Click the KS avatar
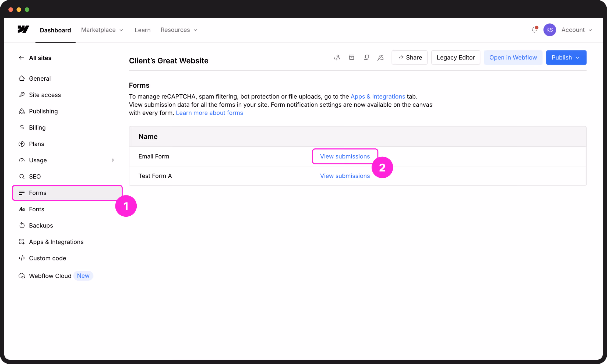Viewport: 607px width, 364px height. click(550, 30)
